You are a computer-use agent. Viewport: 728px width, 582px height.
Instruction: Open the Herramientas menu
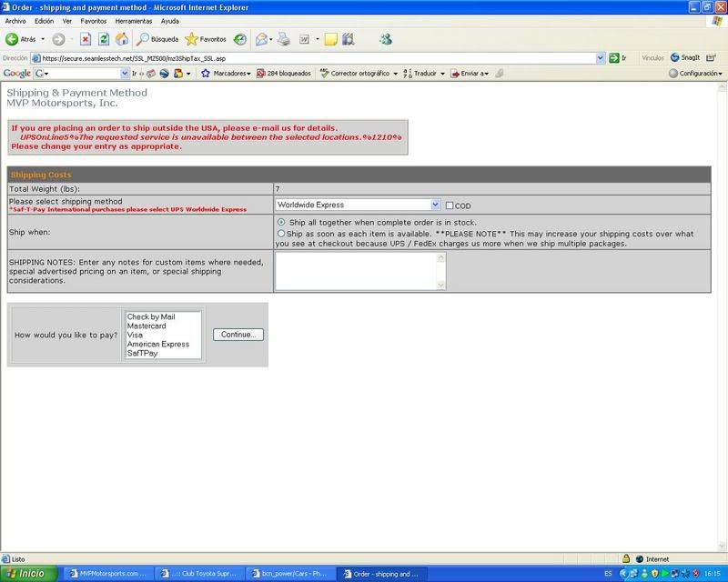134,21
